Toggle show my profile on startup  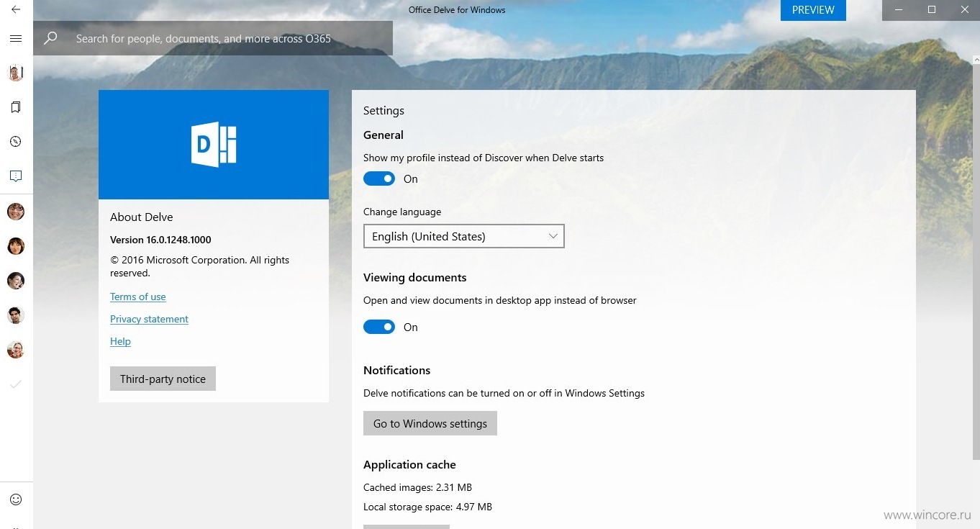[x=379, y=178]
